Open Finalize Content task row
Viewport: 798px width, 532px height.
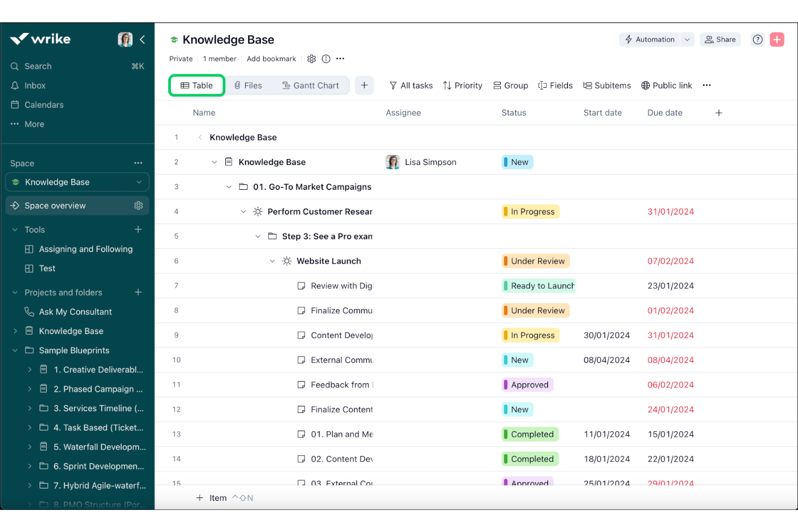tap(342, 410)
